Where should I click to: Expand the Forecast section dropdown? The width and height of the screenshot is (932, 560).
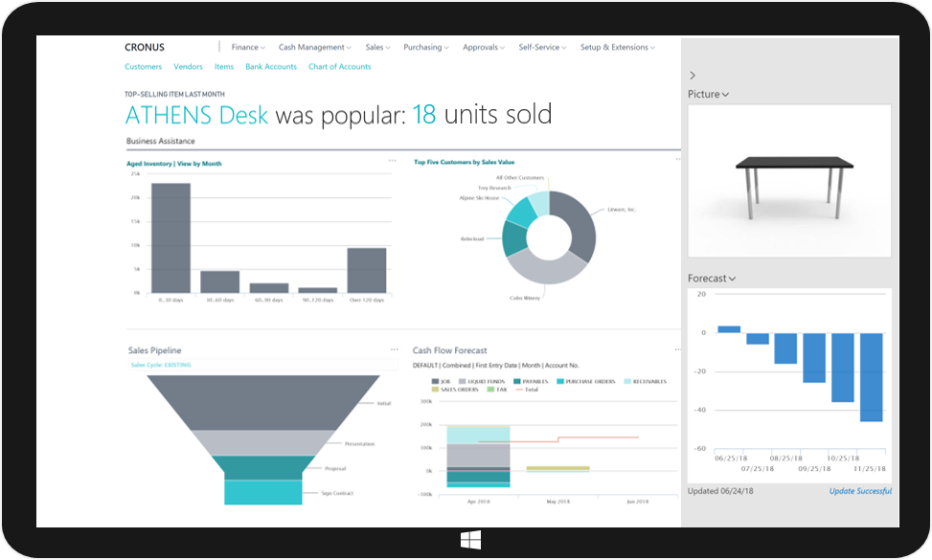(714, 278)
